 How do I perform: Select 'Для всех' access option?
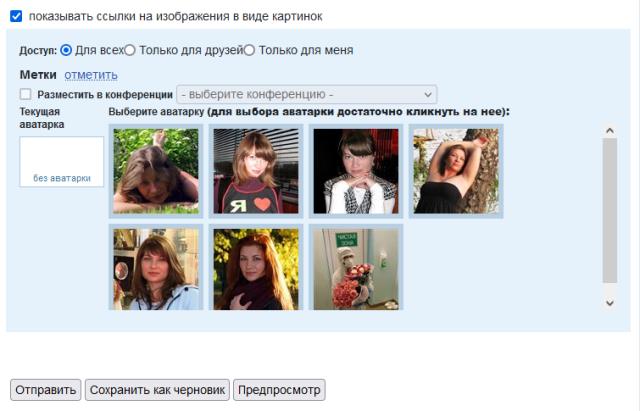(x=66, y=50)
